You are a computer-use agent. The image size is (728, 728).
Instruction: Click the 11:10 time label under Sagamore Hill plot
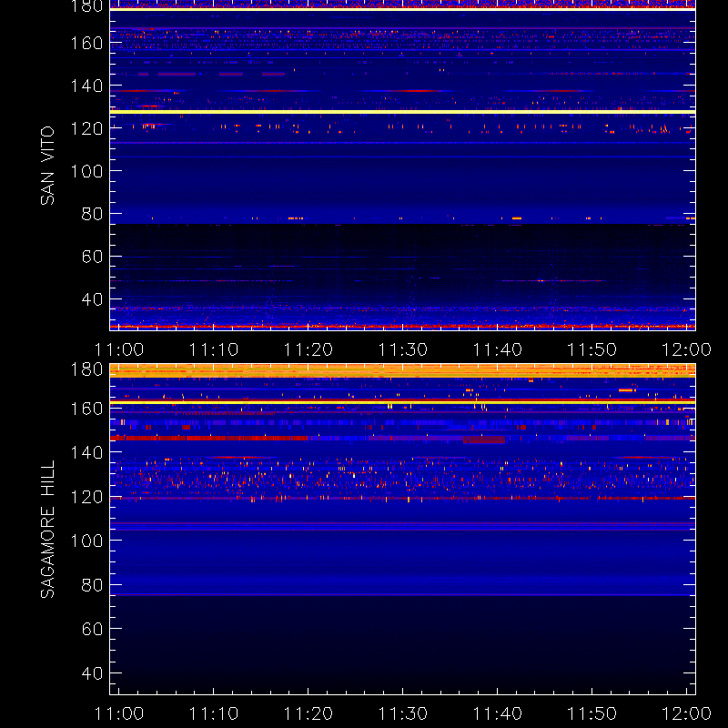[214, 713]
